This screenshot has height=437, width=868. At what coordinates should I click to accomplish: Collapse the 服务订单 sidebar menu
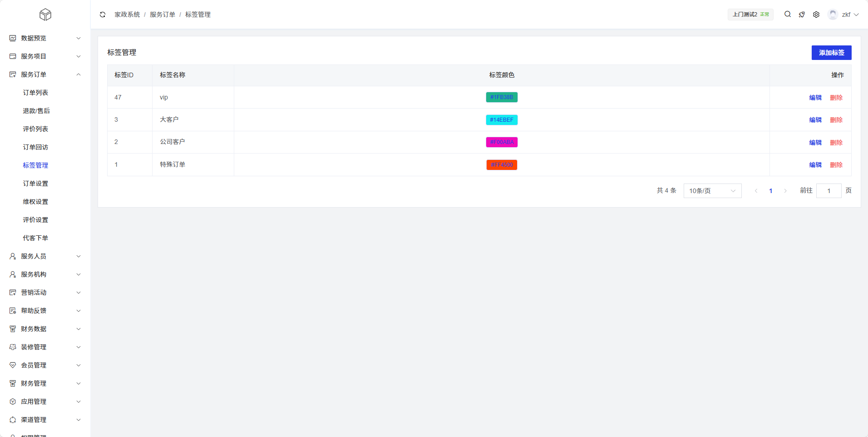click(x=45, y=74)
